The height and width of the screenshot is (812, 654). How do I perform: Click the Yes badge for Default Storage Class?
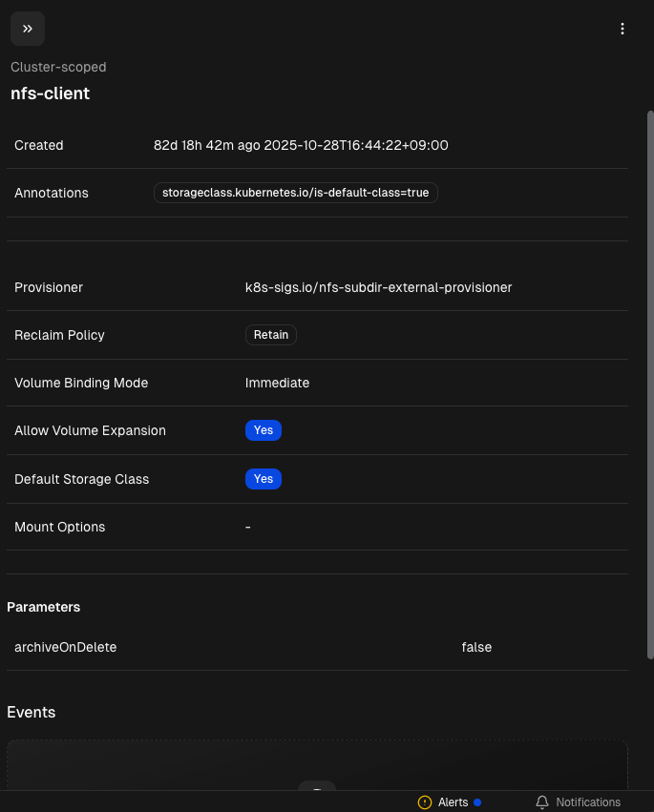264,479
